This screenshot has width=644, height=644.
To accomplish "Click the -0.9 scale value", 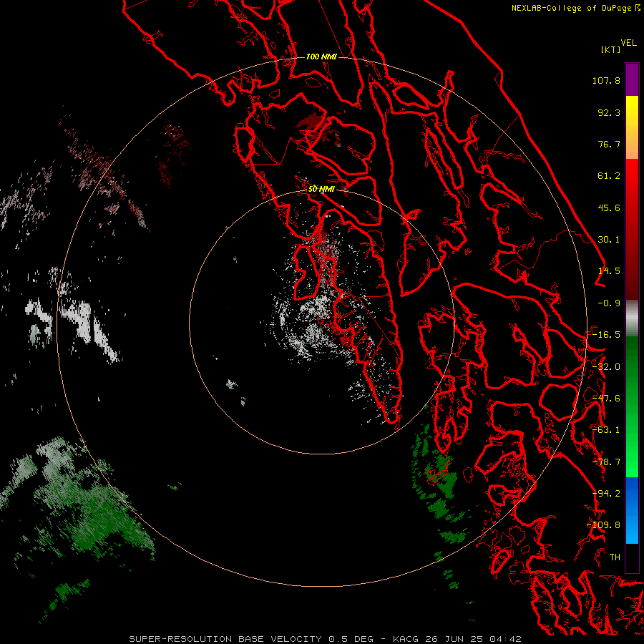I will (609, 303).
